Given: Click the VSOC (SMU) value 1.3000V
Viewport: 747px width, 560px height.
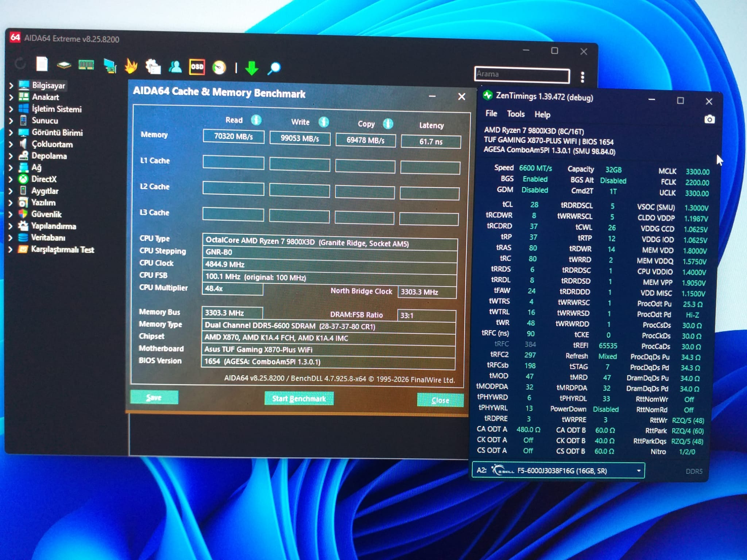Looking at the screenshot, I should [696, 208].
